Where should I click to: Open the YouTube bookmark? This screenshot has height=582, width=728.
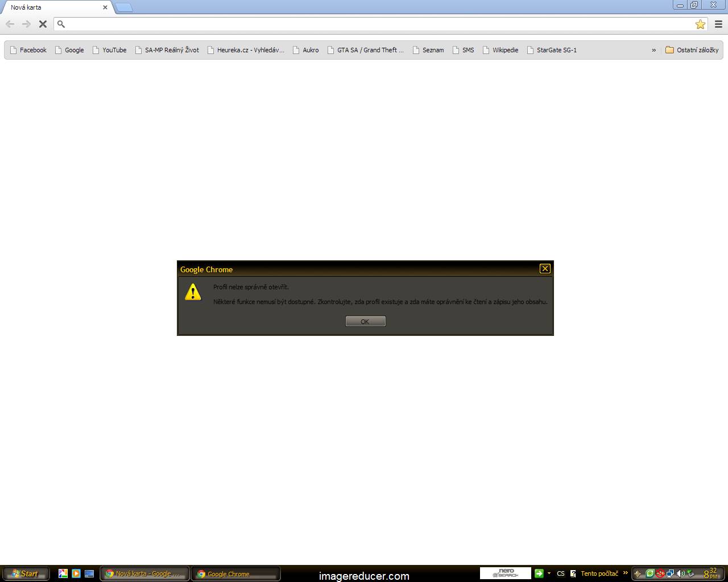(110, 50)
